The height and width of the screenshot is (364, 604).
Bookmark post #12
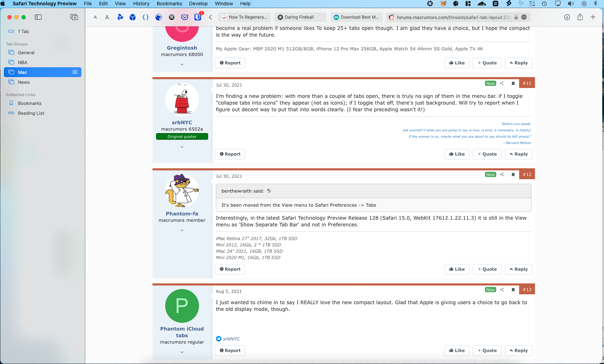513,175
